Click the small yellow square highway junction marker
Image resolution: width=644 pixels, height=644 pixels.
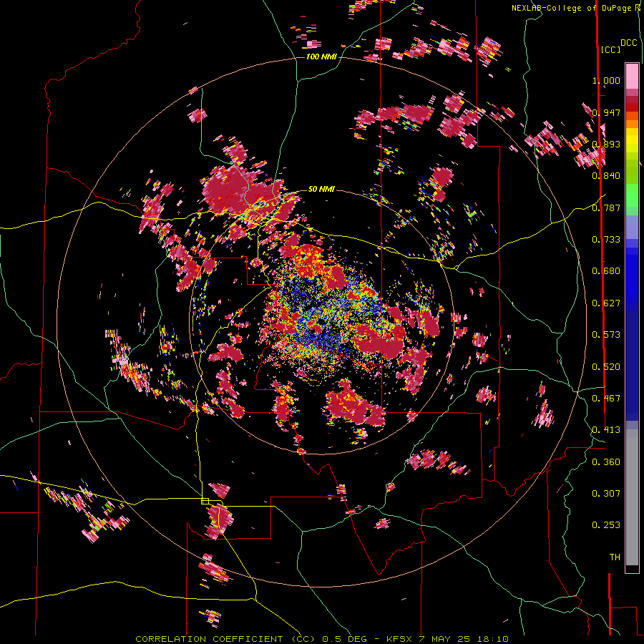tap(205, 501)
